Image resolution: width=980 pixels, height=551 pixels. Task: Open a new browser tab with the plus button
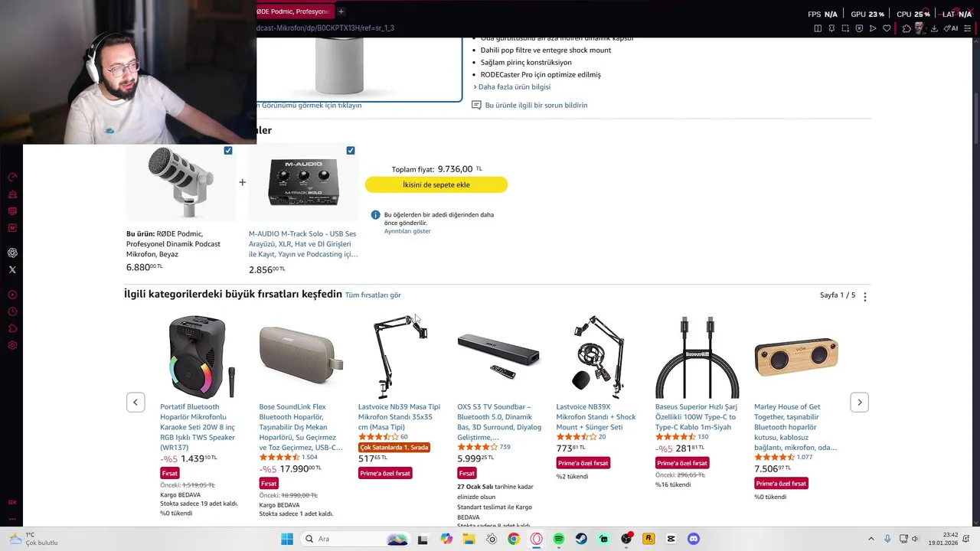coord(341,11)
